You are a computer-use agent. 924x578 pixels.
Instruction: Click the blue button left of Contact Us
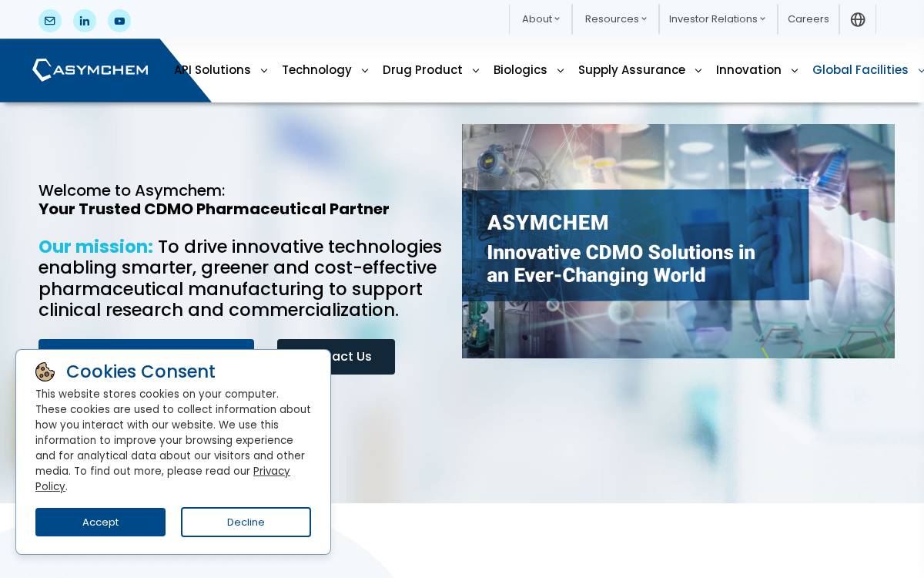pos(146,344)
